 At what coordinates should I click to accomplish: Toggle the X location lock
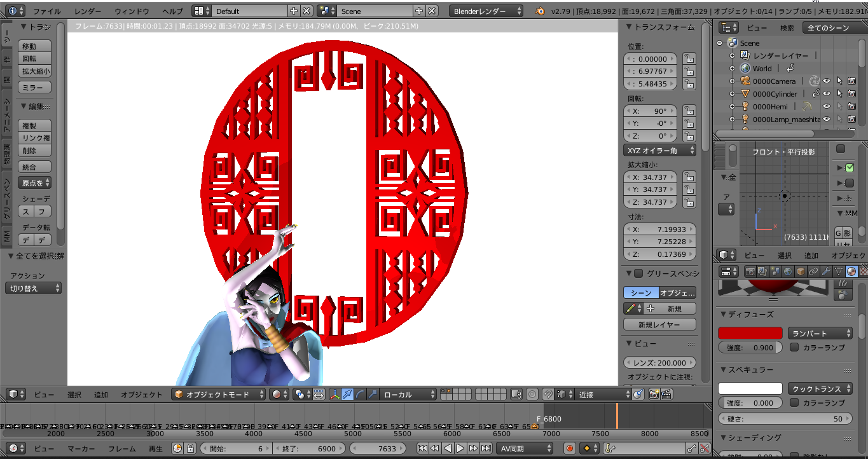point(689,58)
